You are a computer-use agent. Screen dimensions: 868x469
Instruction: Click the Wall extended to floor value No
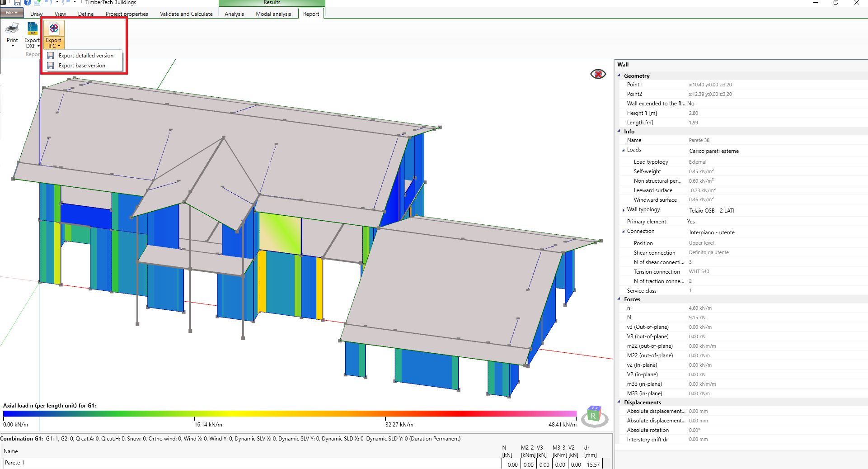click(x=690, y=104)
